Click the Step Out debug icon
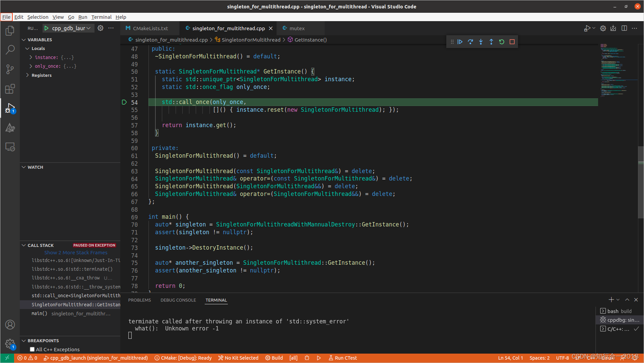 coord(492,42)
